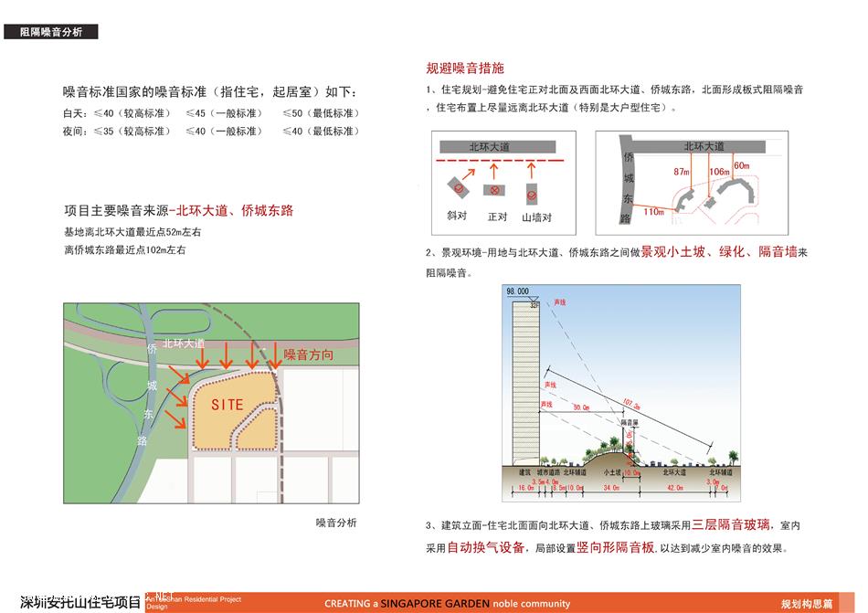Select the first measure paragraph starting 1、住宅规划
868x613 pixels.
pos(615,99)
